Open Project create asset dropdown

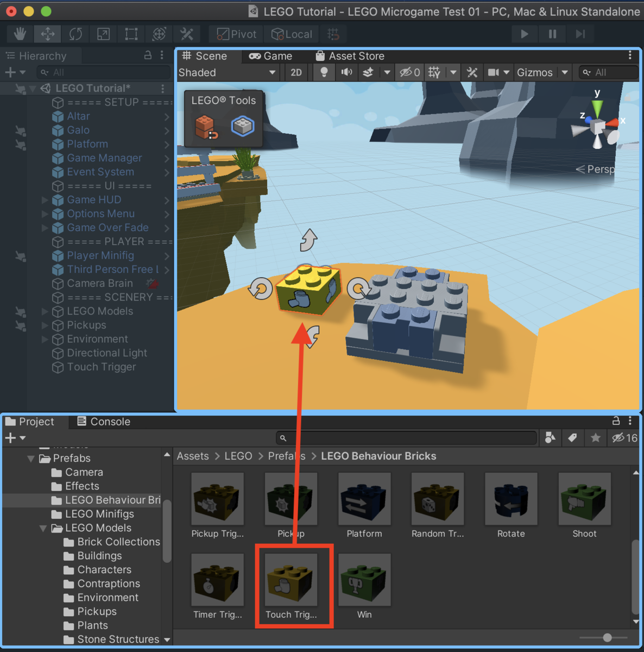click(x=15, y=438)
